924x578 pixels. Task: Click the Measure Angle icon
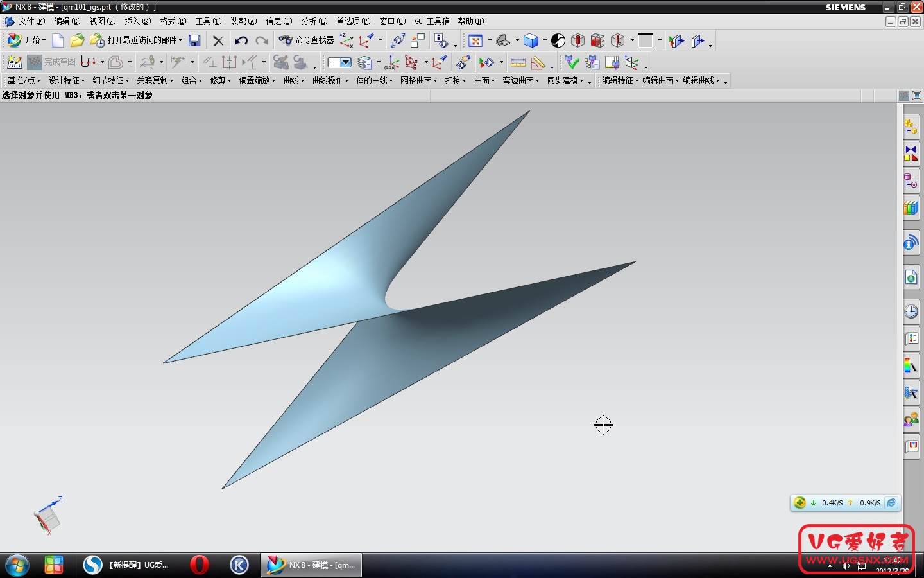coord(538,62)
